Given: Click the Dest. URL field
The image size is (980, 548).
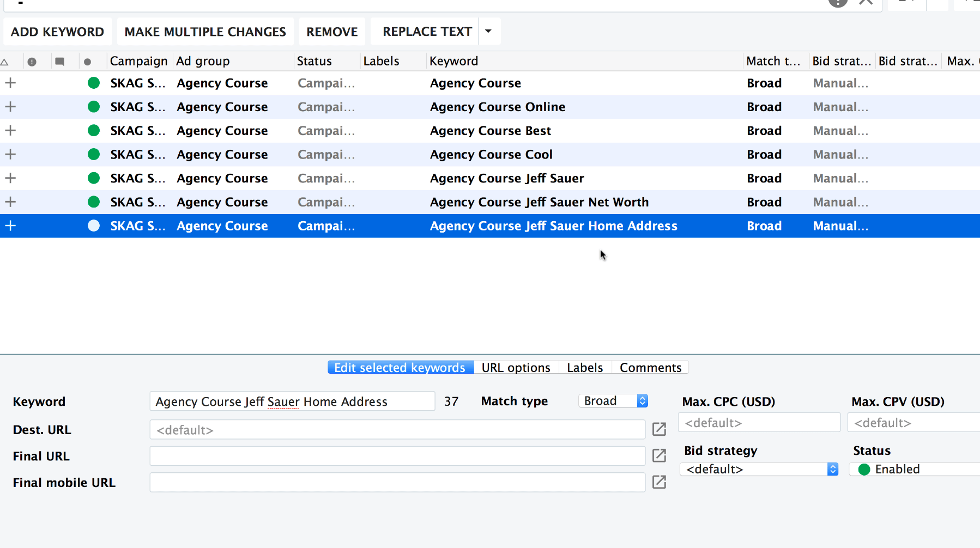Looking at the screenshot, I should [397, 430].
